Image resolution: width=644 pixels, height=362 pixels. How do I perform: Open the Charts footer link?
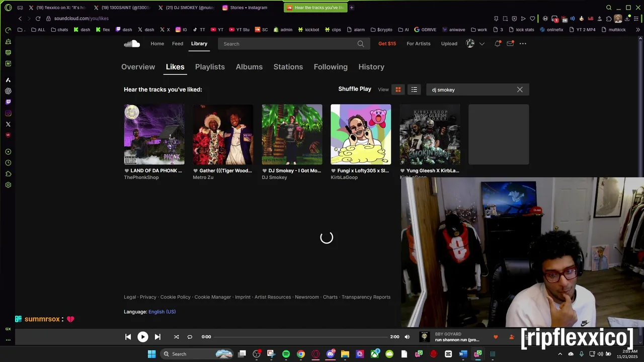pyautogui.click(x=330, y=297)
